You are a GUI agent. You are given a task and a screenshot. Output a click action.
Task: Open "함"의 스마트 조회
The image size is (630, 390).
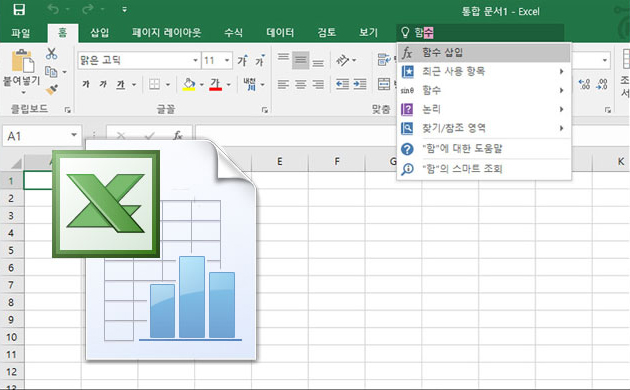pos(484,169)
